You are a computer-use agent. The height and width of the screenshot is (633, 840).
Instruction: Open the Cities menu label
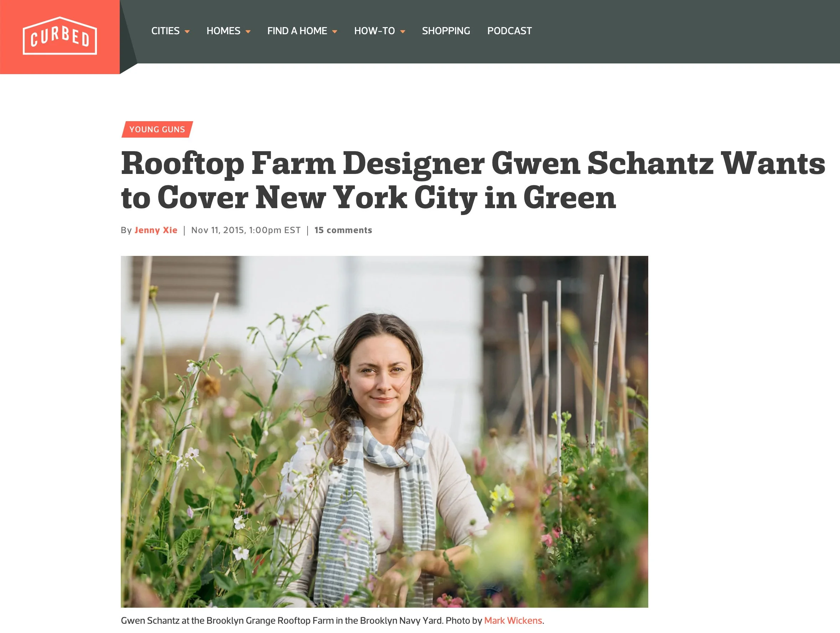[165, 31]
